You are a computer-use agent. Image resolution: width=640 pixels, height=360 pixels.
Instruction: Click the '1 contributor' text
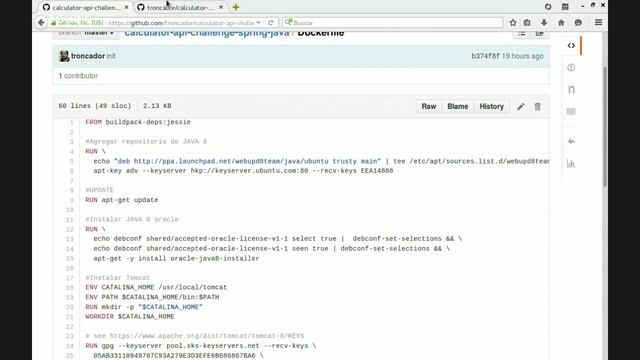tap(78, 76)
